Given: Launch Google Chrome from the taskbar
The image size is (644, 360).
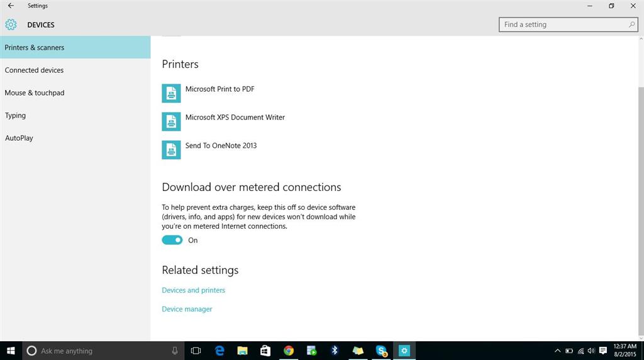Looking at the screenshot, I should [289, 351].
